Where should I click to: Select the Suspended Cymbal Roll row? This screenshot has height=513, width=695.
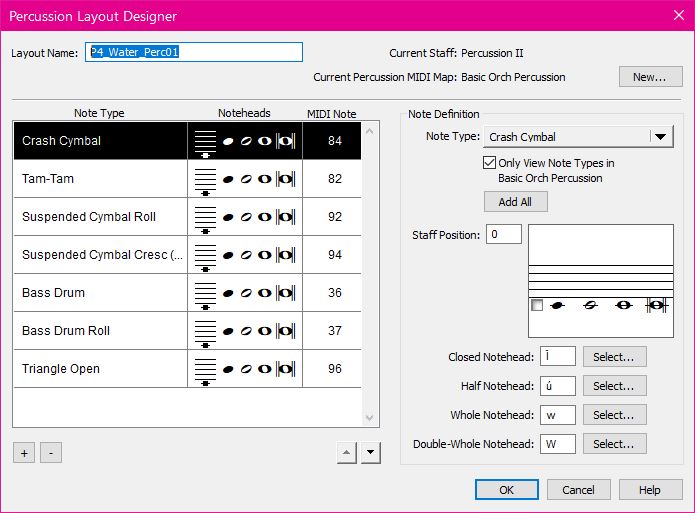100,217
